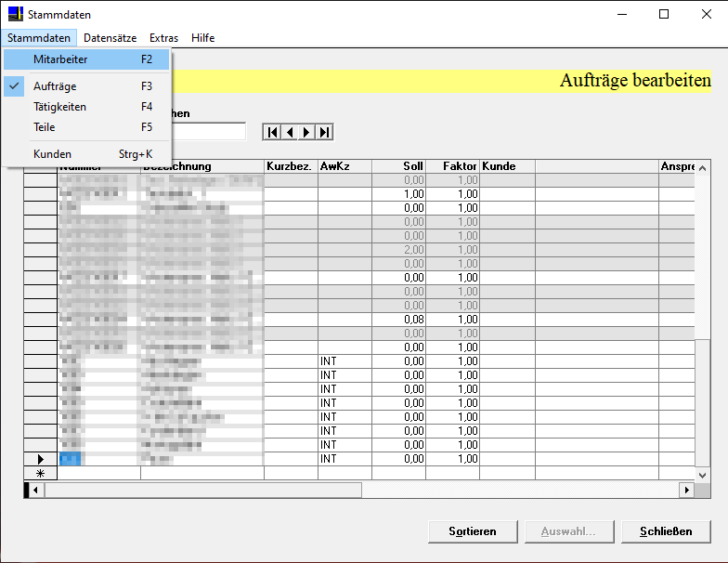Click the Kurzbez. column header
The width and height of the screenshot is (728, 563).
point(292,166)
